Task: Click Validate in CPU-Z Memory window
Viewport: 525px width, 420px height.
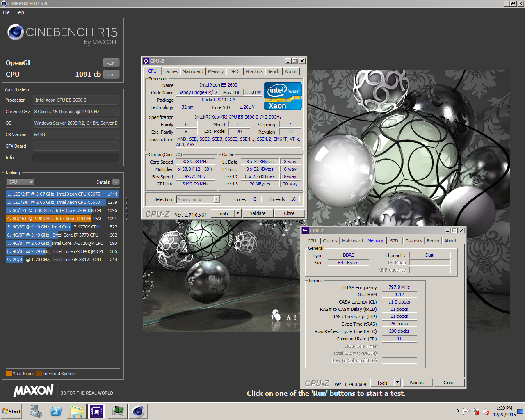Action: click(x=417, y=383)
